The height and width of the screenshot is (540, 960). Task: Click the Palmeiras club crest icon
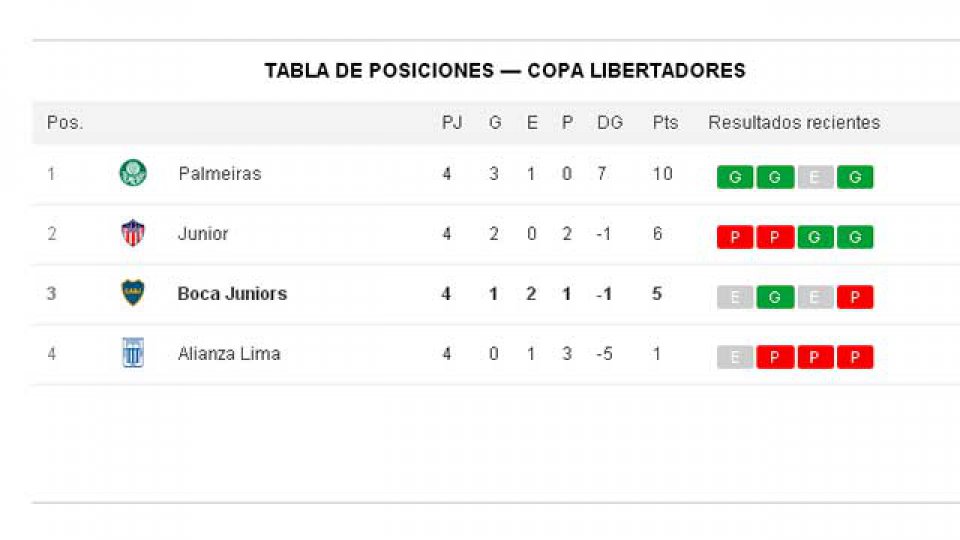tap(132, 174)
